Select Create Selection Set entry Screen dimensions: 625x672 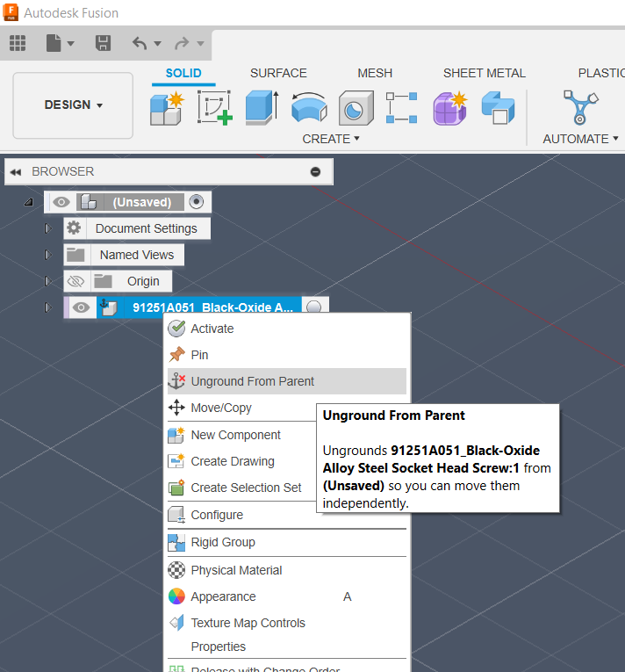[241, 488]
